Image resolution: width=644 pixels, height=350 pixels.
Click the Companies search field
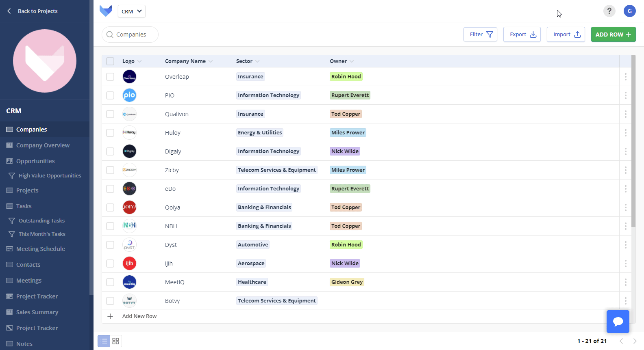pyautogui.click(x=130, y=35)
